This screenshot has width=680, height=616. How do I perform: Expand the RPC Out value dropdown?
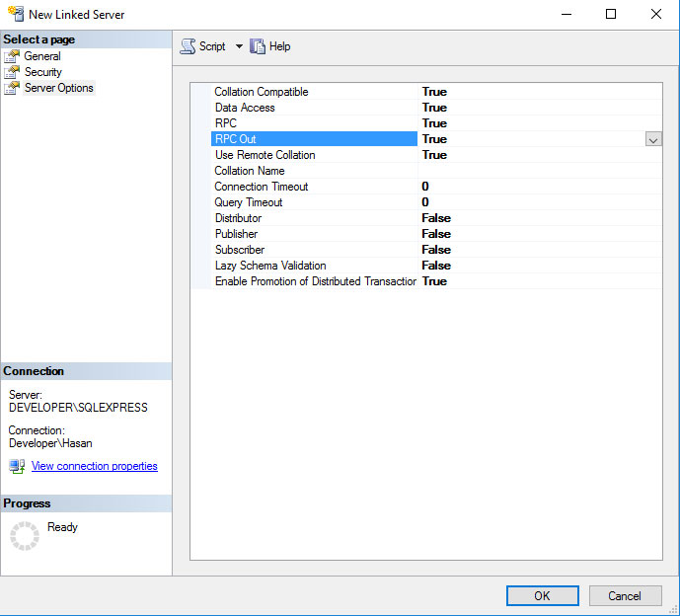pyautogui.click(x=653, y=139)
